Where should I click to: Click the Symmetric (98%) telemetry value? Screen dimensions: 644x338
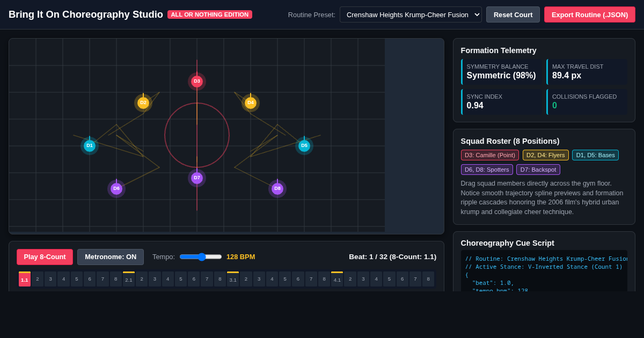(x=501, y=76)
